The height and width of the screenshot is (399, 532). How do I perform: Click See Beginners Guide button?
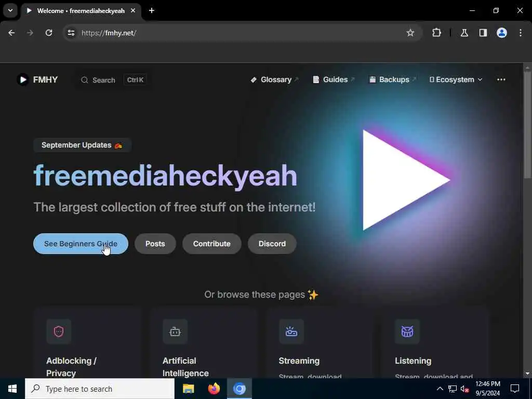tap(81, 244)
